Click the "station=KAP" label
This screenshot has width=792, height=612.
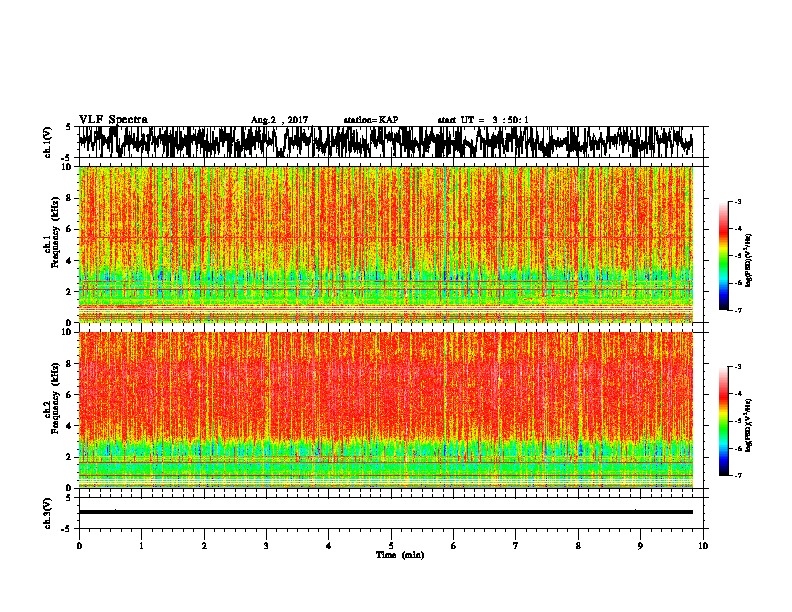point(371,120)
